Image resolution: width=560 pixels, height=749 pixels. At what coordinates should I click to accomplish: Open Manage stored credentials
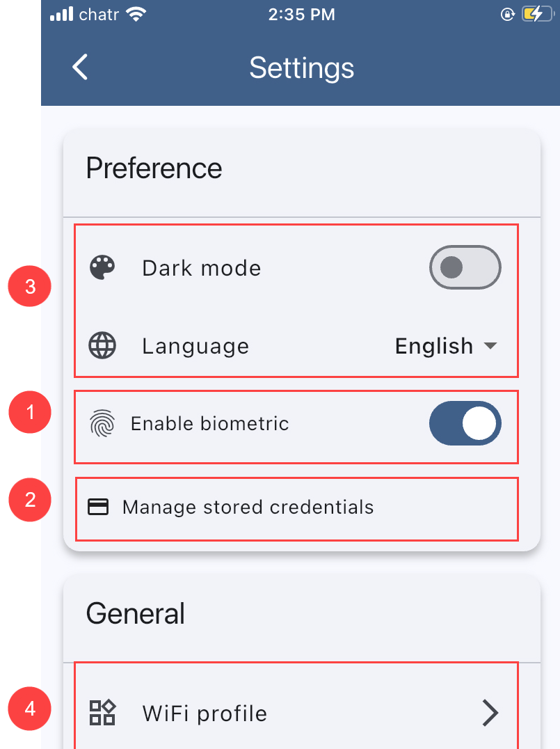(x=248, y=507)
